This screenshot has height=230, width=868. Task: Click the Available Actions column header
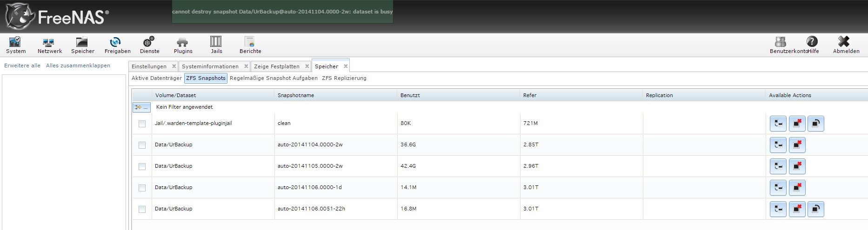click(x=817, y=95)
